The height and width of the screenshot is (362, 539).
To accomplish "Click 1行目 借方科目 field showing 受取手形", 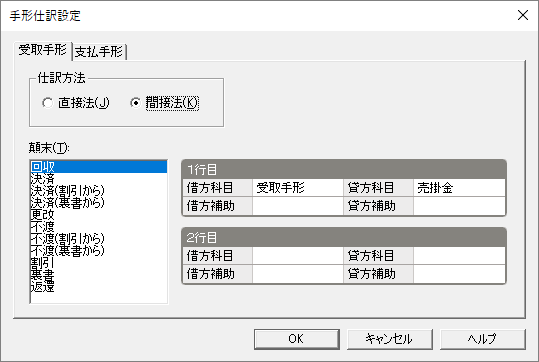I will click(298, 188).
